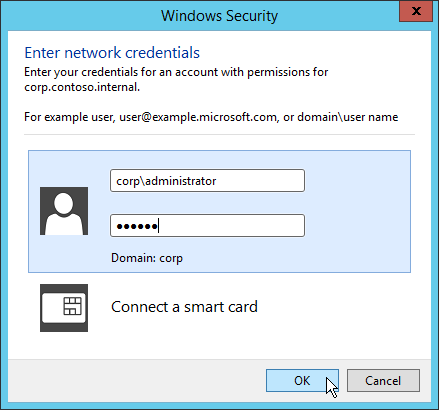Click the chip graphic on the smart card
439x410 pixels.
pos(72,306)
